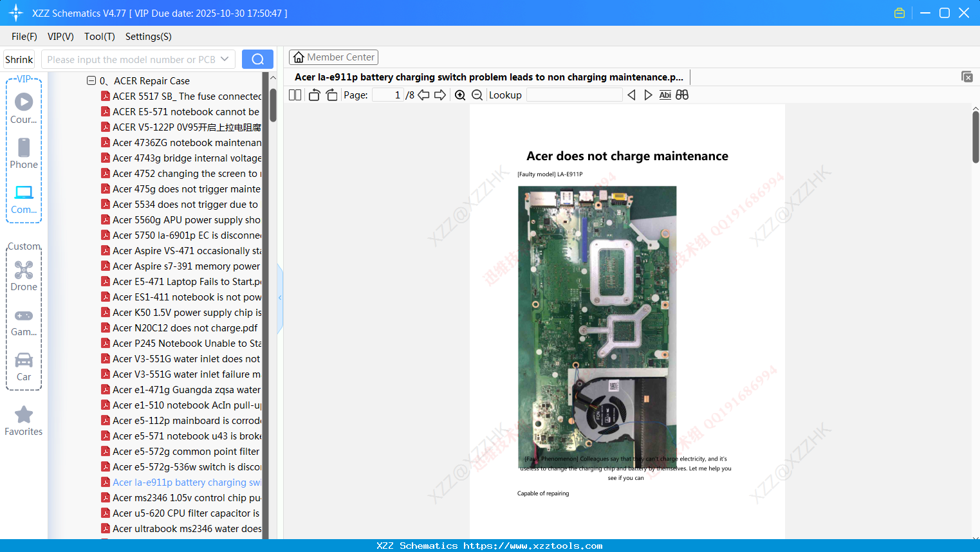Viewport: 980px width, 552px height.
Task: Go to the previous PDF page
Action: pos(423,95)
